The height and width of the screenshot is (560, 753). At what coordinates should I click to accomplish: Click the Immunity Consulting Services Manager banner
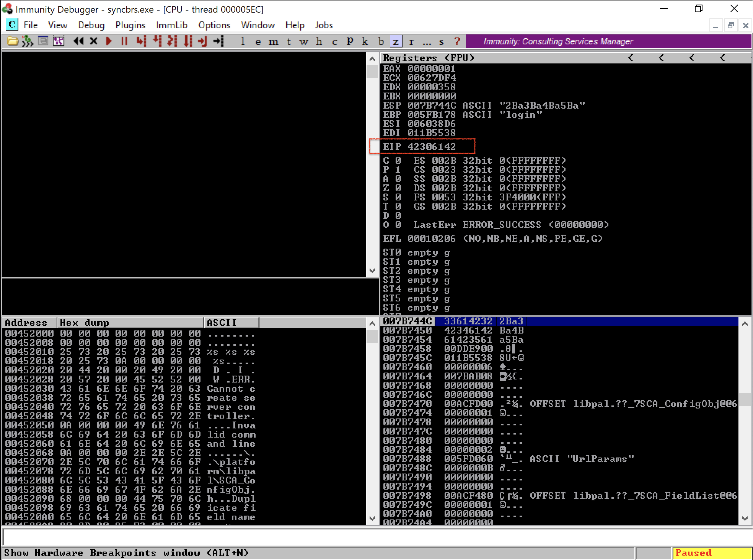[x=608, y=41]
